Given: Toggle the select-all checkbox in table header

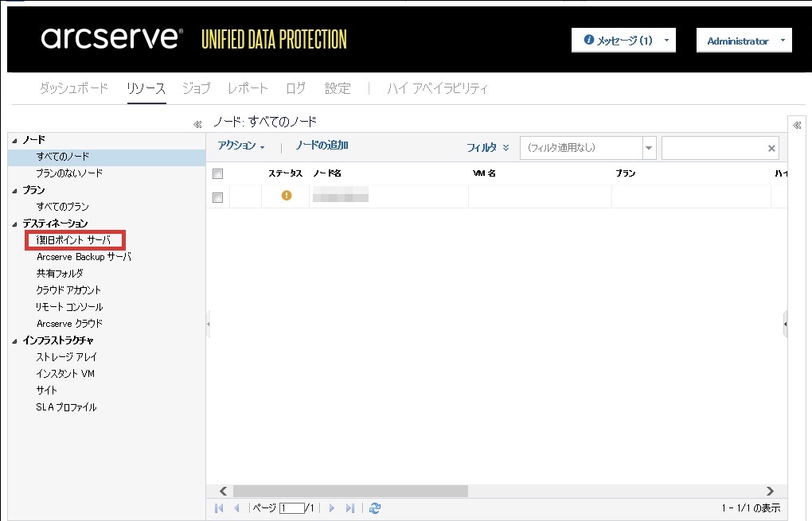Looking at the screenshot, I should 218,173.
